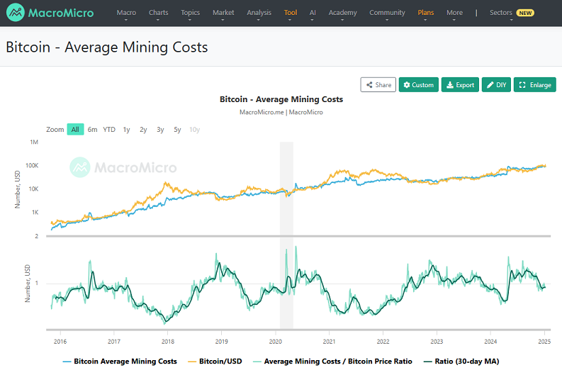Export the chart data
The height and width of the screenshot is (392, 562).
pyautogui.click(x=460, y=84)
